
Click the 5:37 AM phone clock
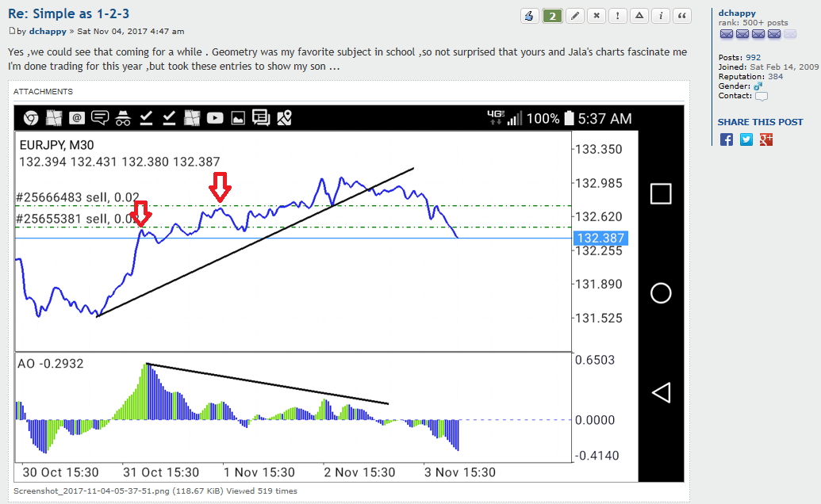(604, 119)
